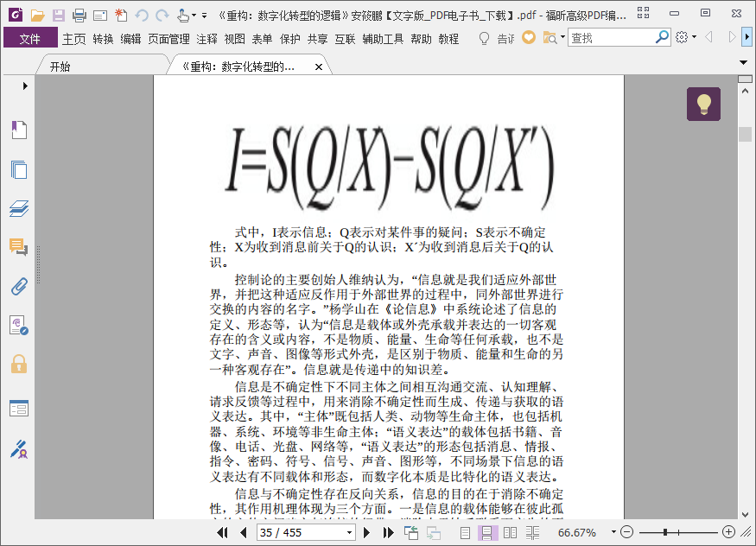
Task: Toggle continuous page view mode
Action: tap(487, 532)
